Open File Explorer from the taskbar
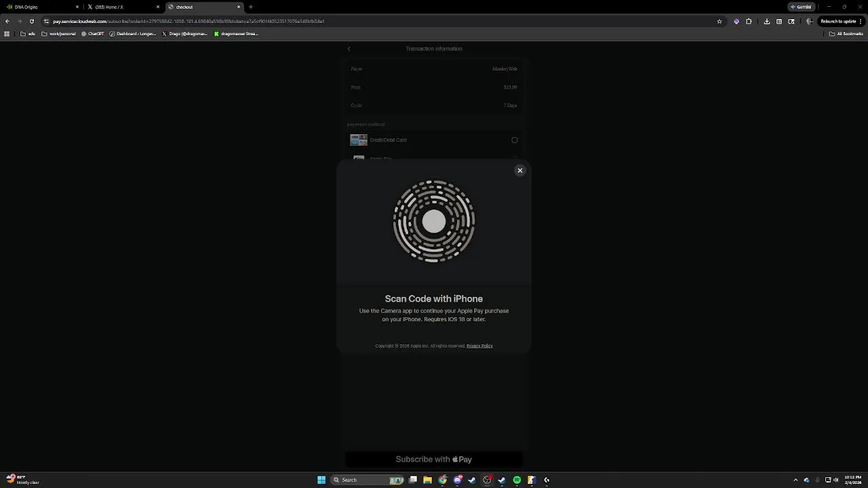This screenshot has height=488, width=868. click(428, 480)
